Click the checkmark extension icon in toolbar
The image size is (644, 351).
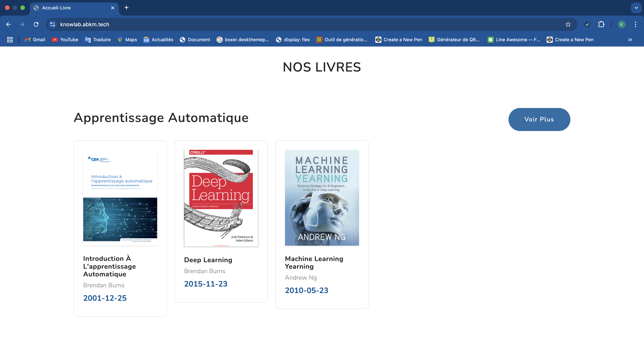point(587,24)
